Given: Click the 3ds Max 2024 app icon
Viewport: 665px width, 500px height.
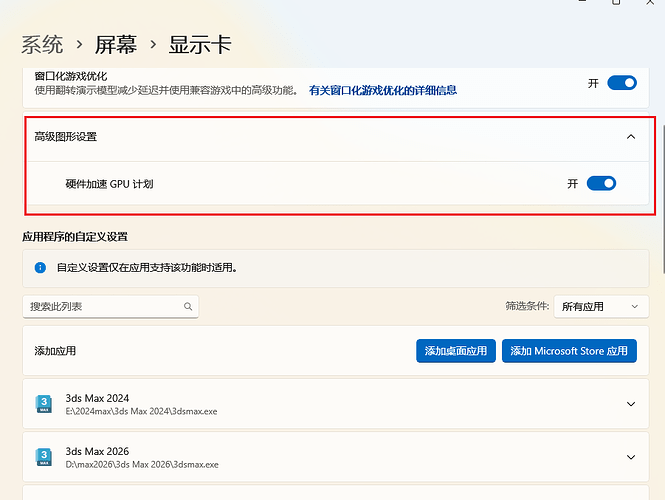Looking at the screenshot, I should 44,404.
